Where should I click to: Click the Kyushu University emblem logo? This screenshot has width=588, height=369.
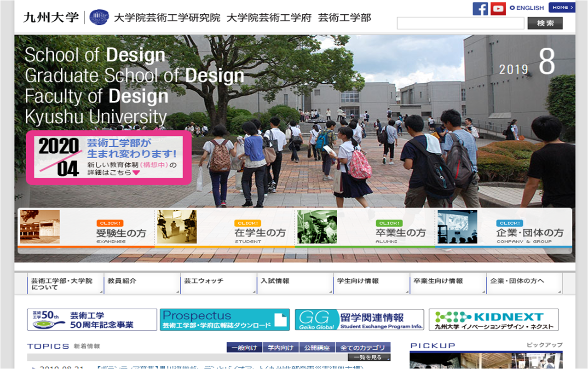(x=99, y=17)
